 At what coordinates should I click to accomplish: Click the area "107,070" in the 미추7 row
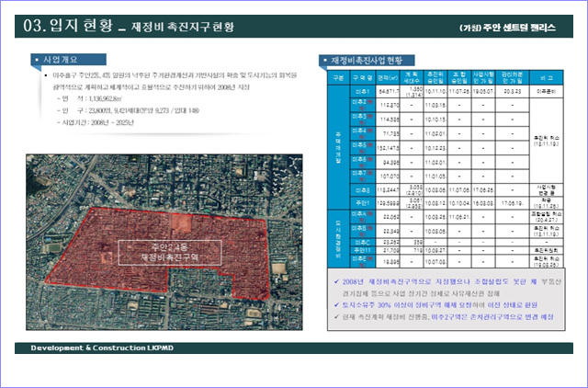click(x=390, y=177)
